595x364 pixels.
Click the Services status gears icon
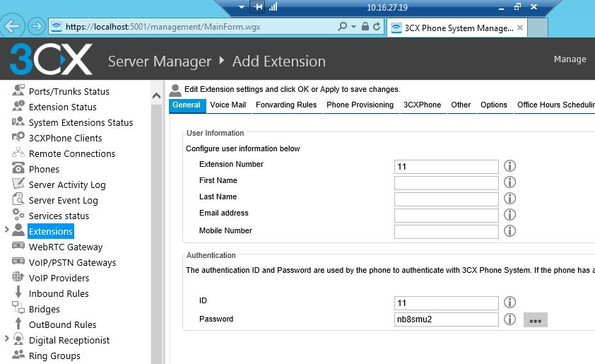coord(18,214)
